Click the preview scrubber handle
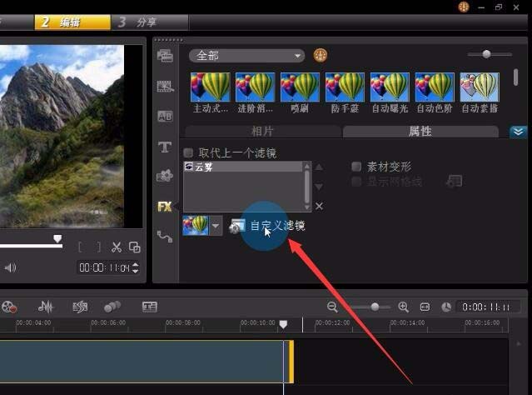This screenshot has height=395, width=532. pyautogui.click(x=57, y=239)
